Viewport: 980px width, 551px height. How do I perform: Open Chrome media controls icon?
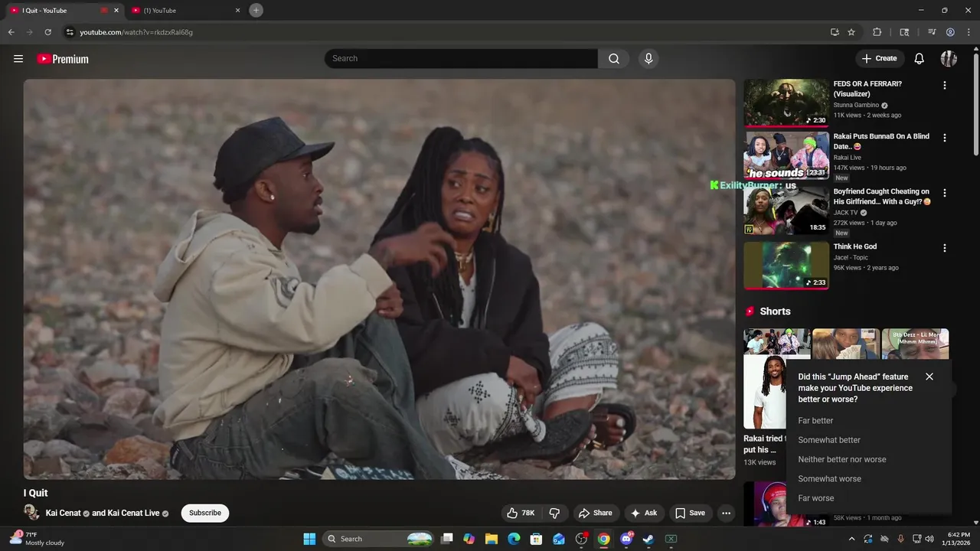coord(932,32)
